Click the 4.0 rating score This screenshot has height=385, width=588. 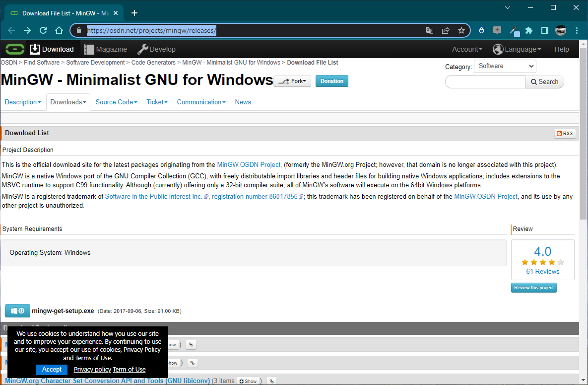click(543, 251)
